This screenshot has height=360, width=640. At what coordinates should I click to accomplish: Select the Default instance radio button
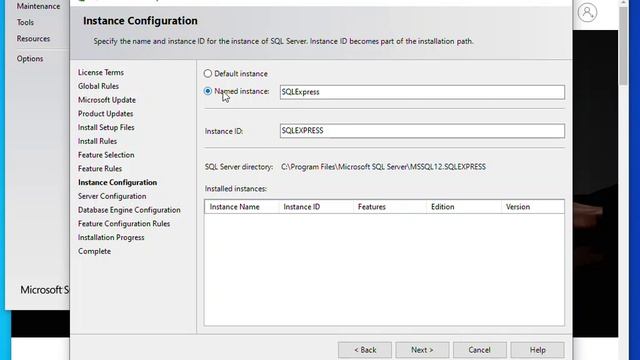208,73
